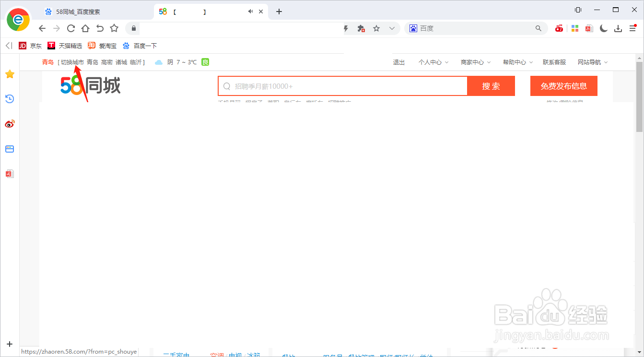This screenshot has width=644, height=357.
Task: Open the downloads icon
Action: 619,28
